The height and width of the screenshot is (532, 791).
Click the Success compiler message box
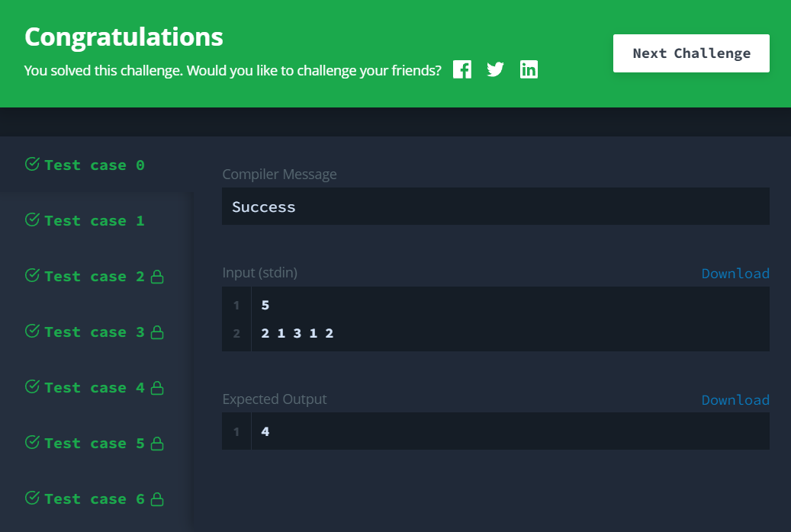pos(496,207)
